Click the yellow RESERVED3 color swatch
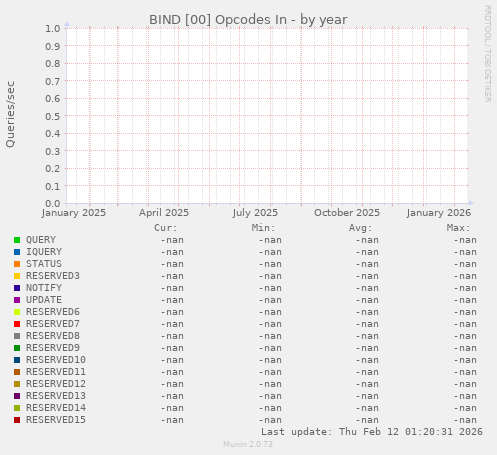Viewport: 497px width, 455px height. [x=17, y=276]
